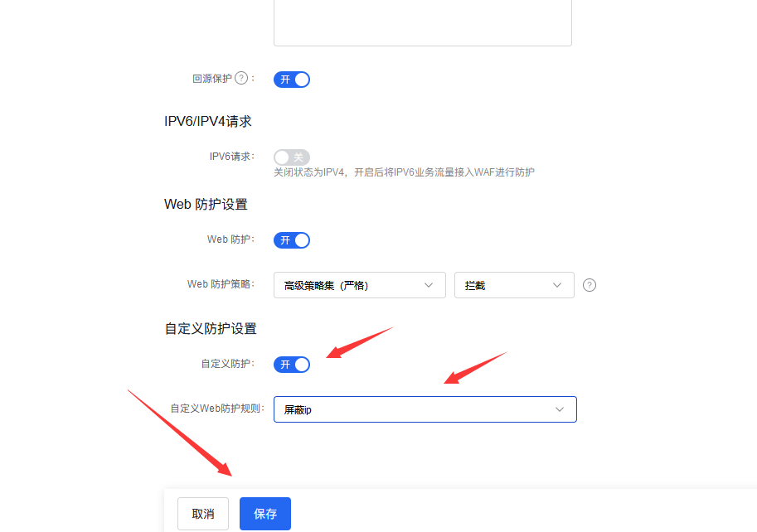Screen dimensions: 757x532
Task: Click the 取消 button
Action: (x=203, y=514)
